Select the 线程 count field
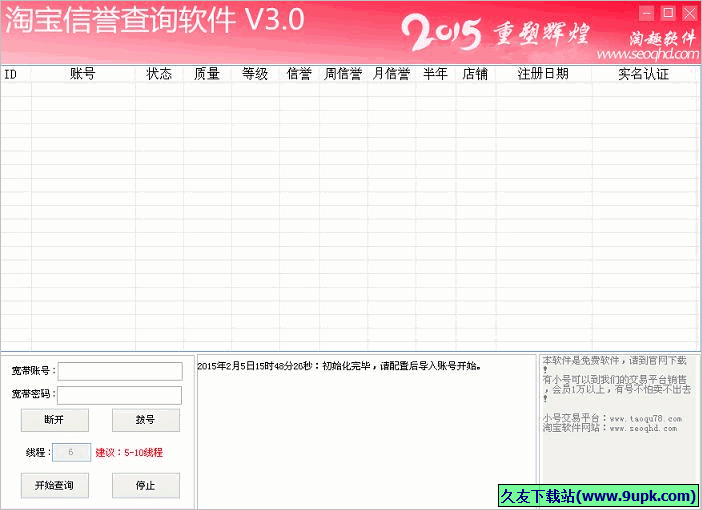Image resolution: width=702 pixels, height=510 pixels. pos(72,452)
